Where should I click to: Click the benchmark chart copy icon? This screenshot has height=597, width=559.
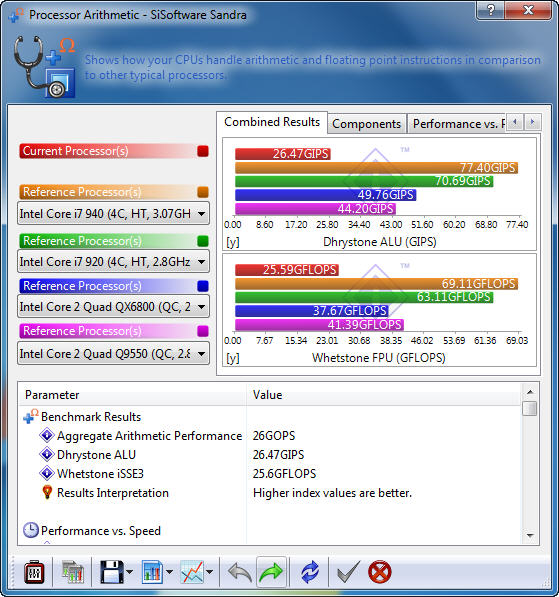73,572
